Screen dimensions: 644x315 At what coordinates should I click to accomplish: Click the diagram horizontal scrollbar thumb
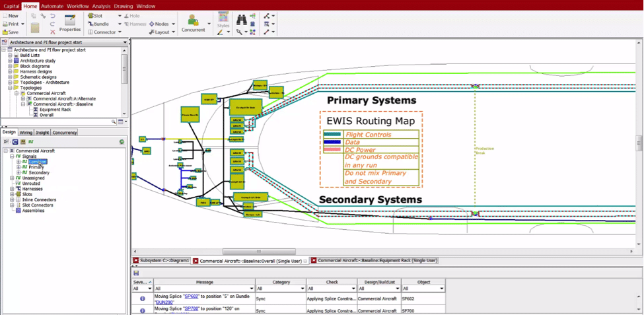pos(258,252)
